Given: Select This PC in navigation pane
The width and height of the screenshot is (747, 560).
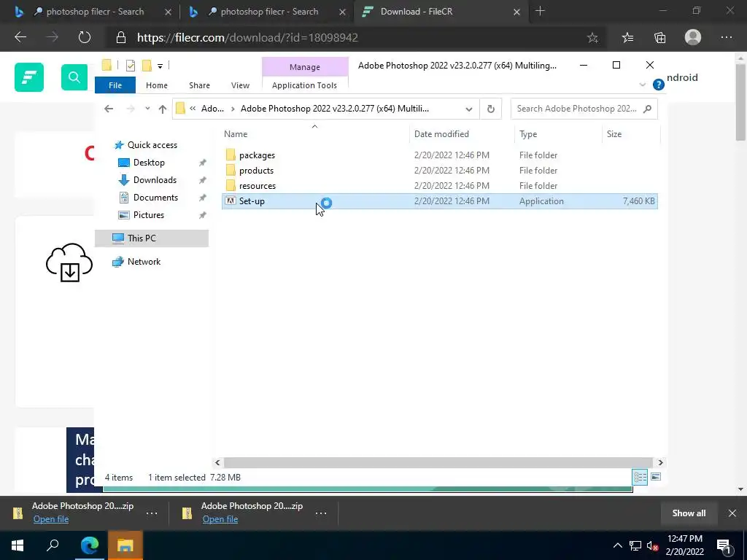Looking at the screenshot, I should tap(152, 238).
